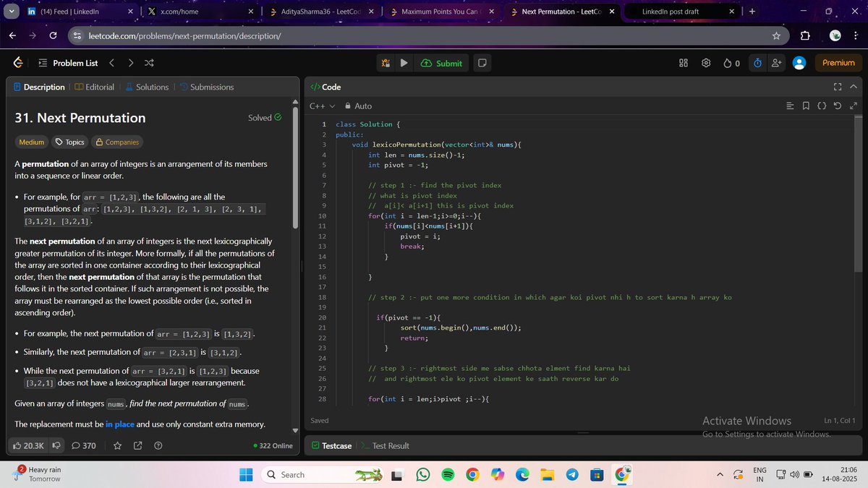The height and width of the screenshot is (488, 868).
Task: Open WhatsApp from the taskbar
Action: pyautogui.click(x=423, y=474)
